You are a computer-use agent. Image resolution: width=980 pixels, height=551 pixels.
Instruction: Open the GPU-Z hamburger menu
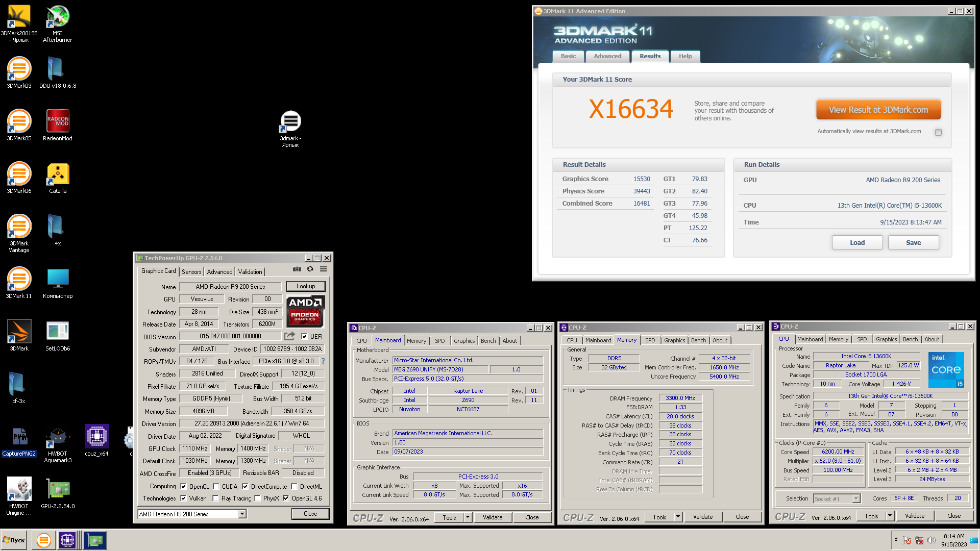click(x=323, y=269)
